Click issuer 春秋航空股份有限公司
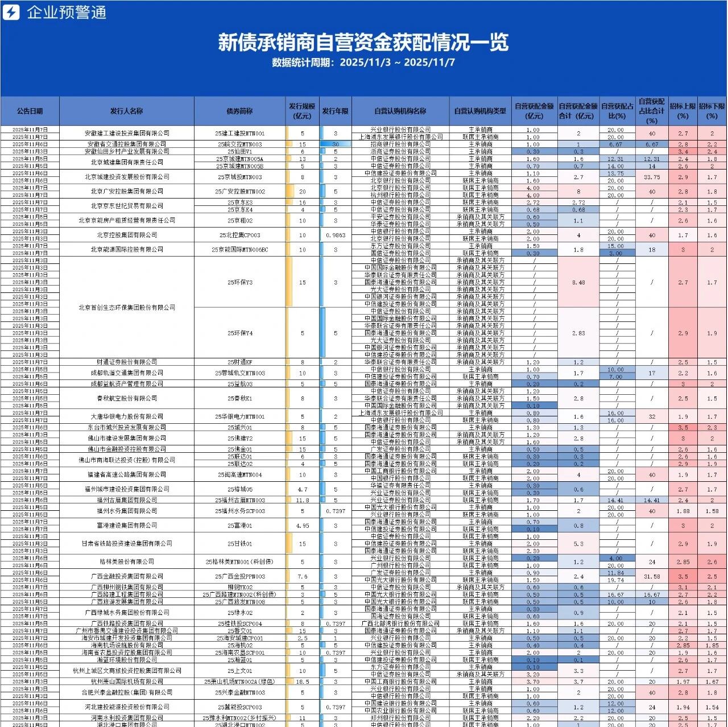The height and width of the screenshot is (727, 728). coord(127,398)
